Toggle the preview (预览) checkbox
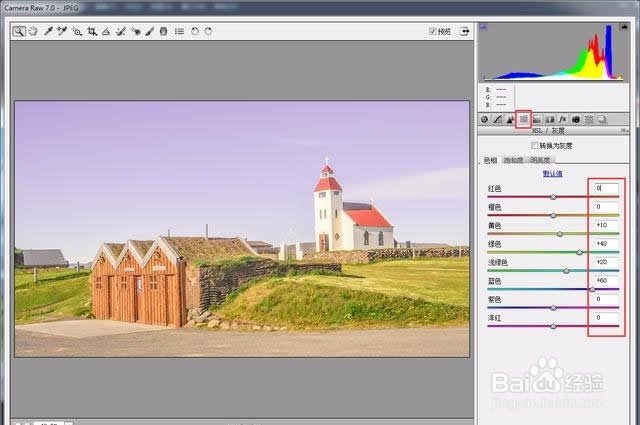The height and width of the screenshot is (425, 640). (432, 31)
